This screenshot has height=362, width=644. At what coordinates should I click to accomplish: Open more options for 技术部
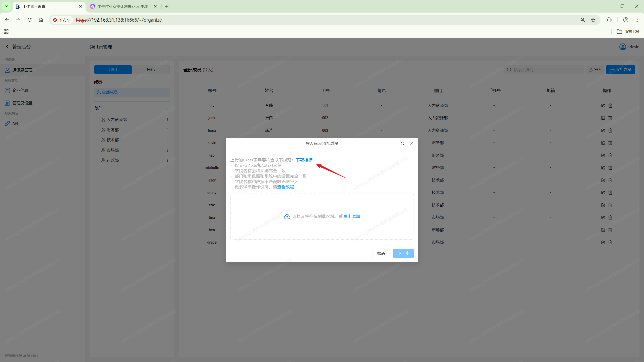(168, 140)
